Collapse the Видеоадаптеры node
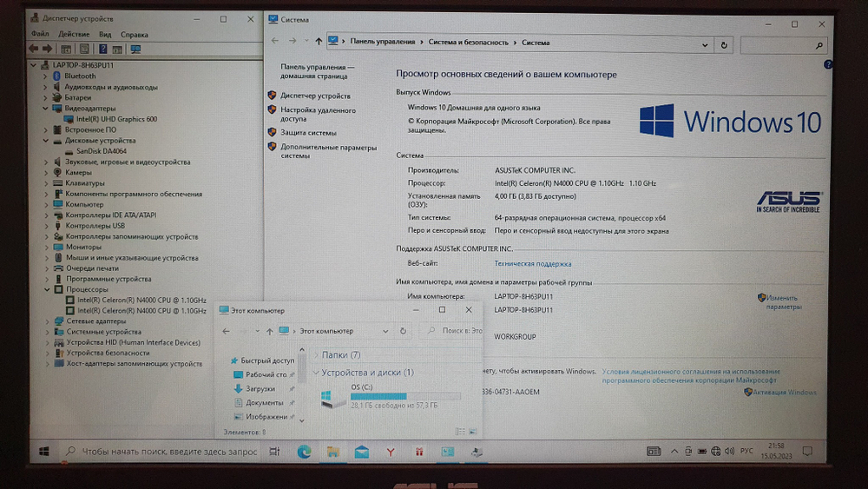 point(45,108)
